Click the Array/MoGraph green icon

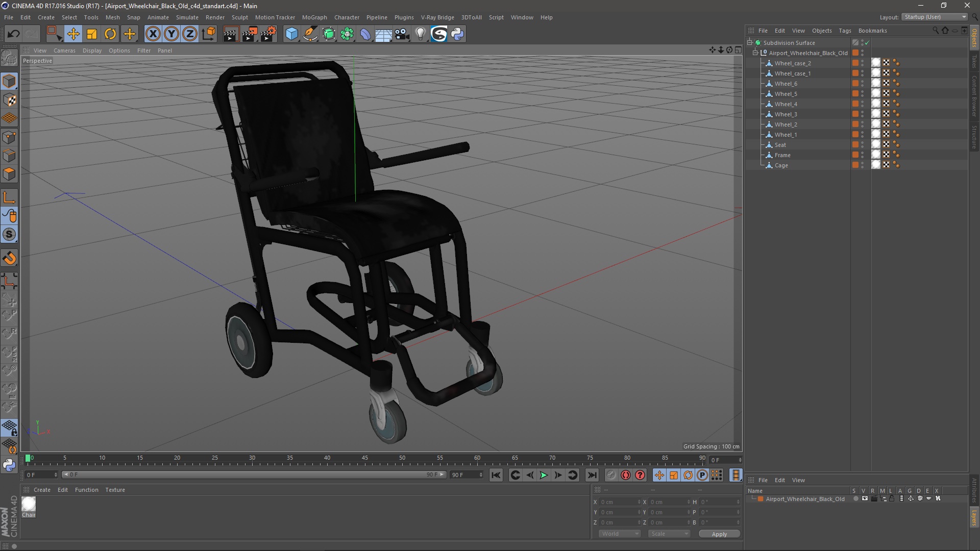click(347, 34)
